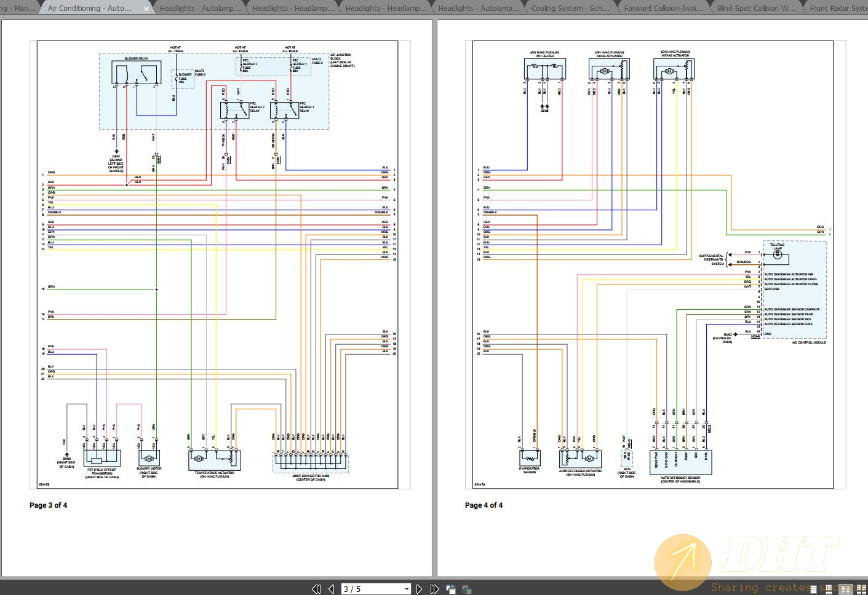Switch to two-page facing view
Screen dimensions: 868x595
tap(845, 589)
